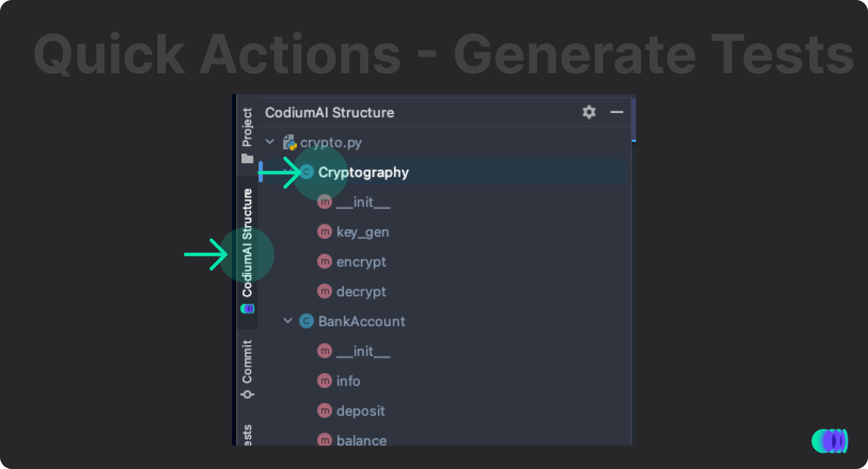Select the key_gen method name
Viewport: 868px width, 469px height.
pyautogui.click(x=363, y=232)
